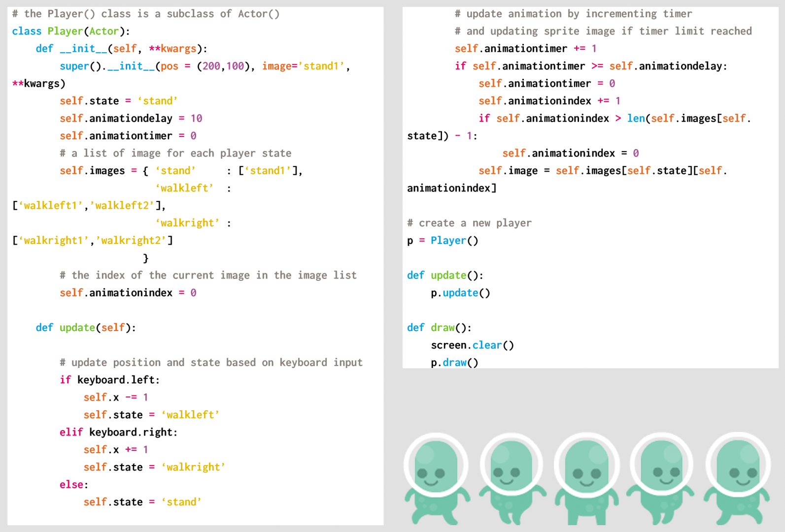Viewport: 785px width, 532px height.
Task: Click the 'p.draw()' call
Action: click(x=454, y=363)
